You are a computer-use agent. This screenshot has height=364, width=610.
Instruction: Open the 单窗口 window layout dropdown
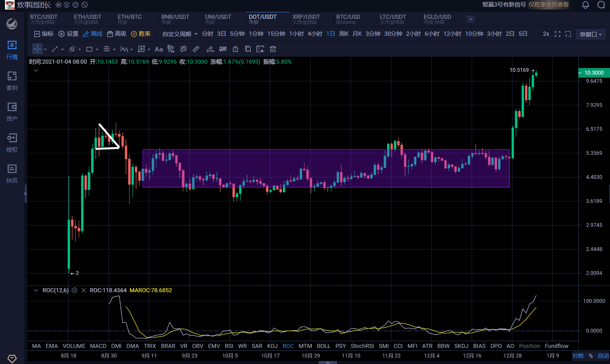[x=591, y=34]
